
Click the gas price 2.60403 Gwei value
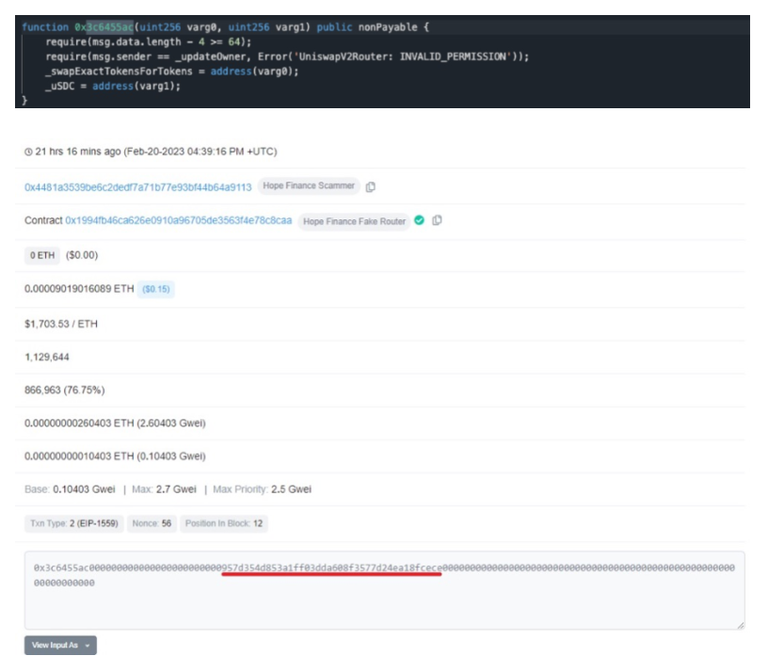pos(115,424)
